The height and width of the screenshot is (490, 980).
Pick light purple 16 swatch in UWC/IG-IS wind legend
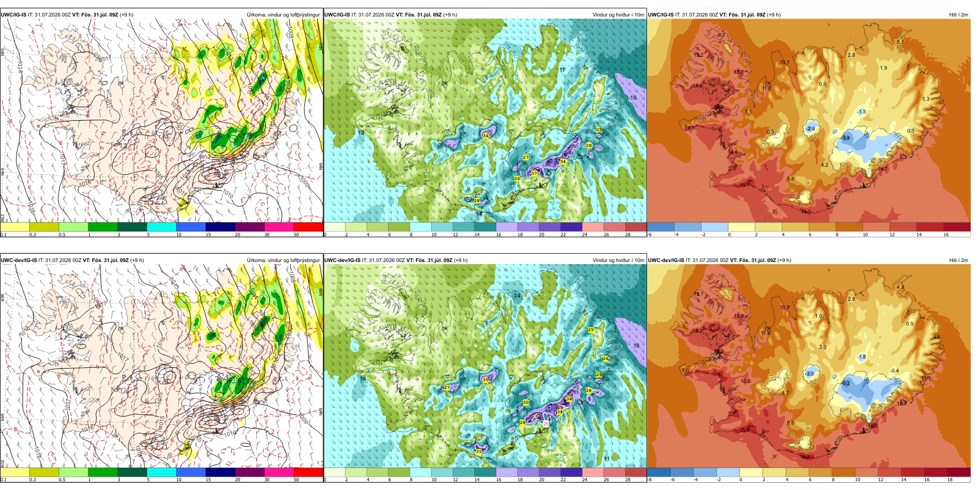pos(507,227)
